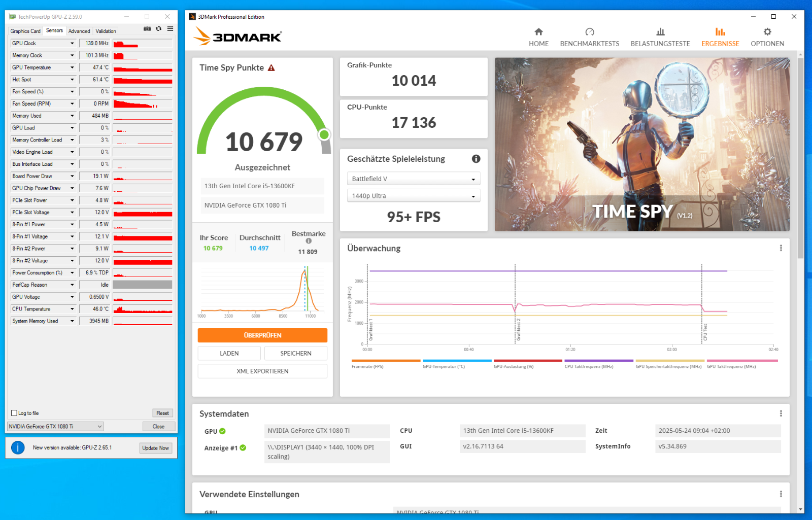The width and height of the screenshot is (812, 520).
Task: Click the GPU-Z screenshot camera icon
Action: click(147, 29)
